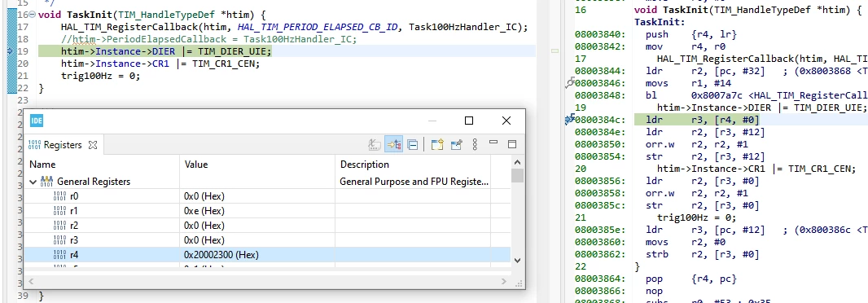Click the Description column header
Viewport: 868px width, 303px height.
413,165
